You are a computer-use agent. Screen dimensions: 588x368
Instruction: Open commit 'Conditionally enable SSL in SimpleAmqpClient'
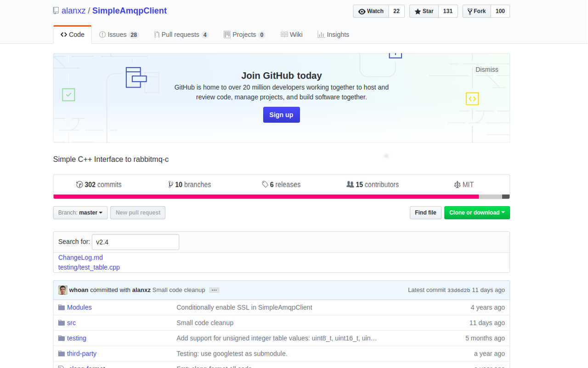244,307
